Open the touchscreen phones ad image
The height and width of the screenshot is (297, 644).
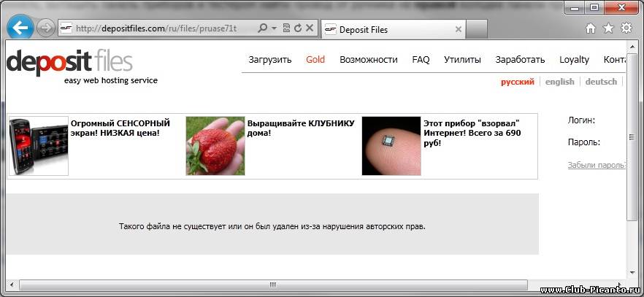pyautogui.click(x=39, y=146)
